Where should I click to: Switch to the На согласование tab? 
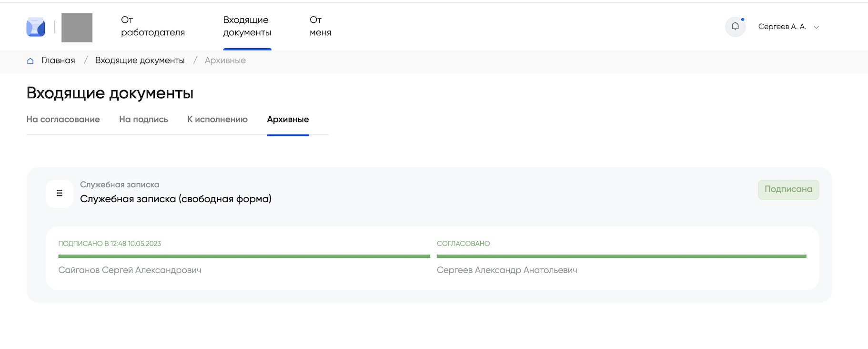[x=63, y=120]
